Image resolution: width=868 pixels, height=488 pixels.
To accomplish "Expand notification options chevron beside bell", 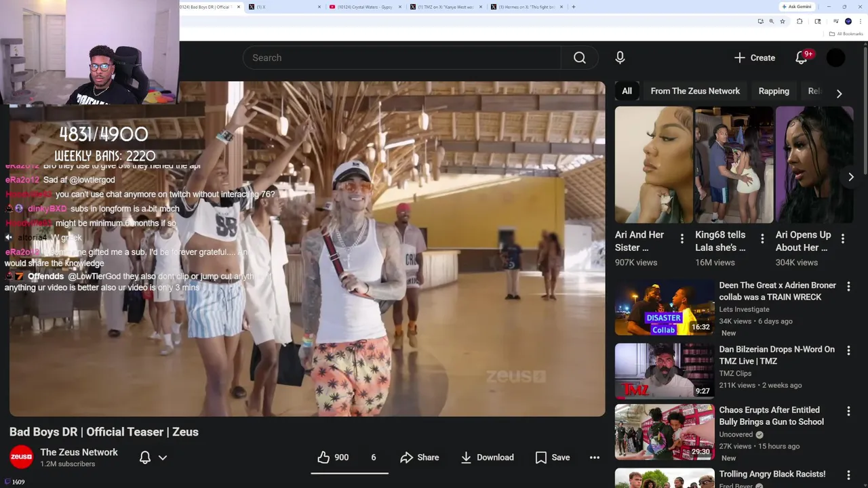I will tap(163, 457).
